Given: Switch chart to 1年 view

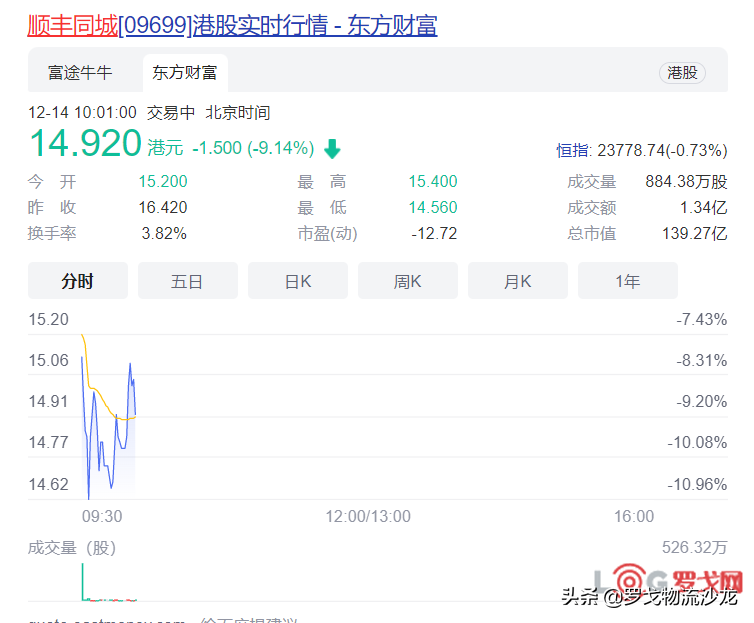Looking at the screenshot, I should point(628,281).
